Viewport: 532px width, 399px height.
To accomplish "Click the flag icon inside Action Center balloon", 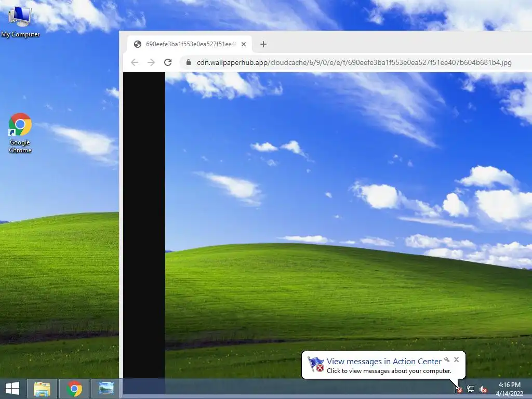I will [x=316, y=364].
